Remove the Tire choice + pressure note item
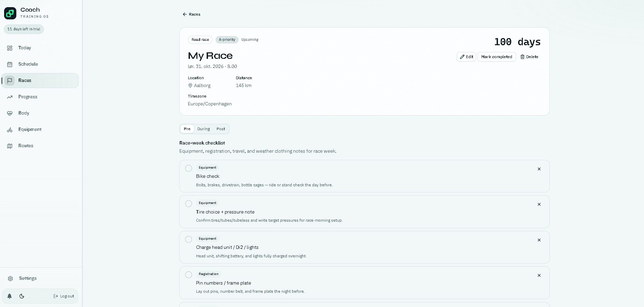The width and height of the screenshot is (644, 307). (x=539, y=204)
